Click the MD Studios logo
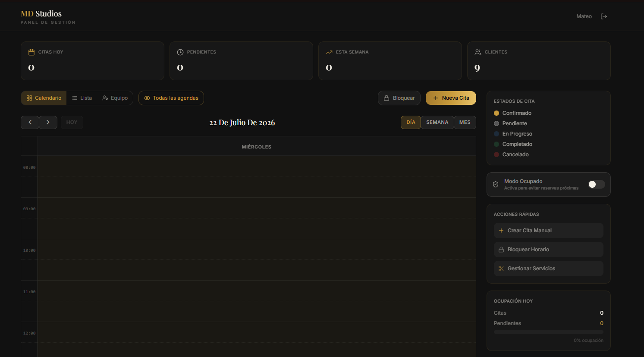 [41, 14]
